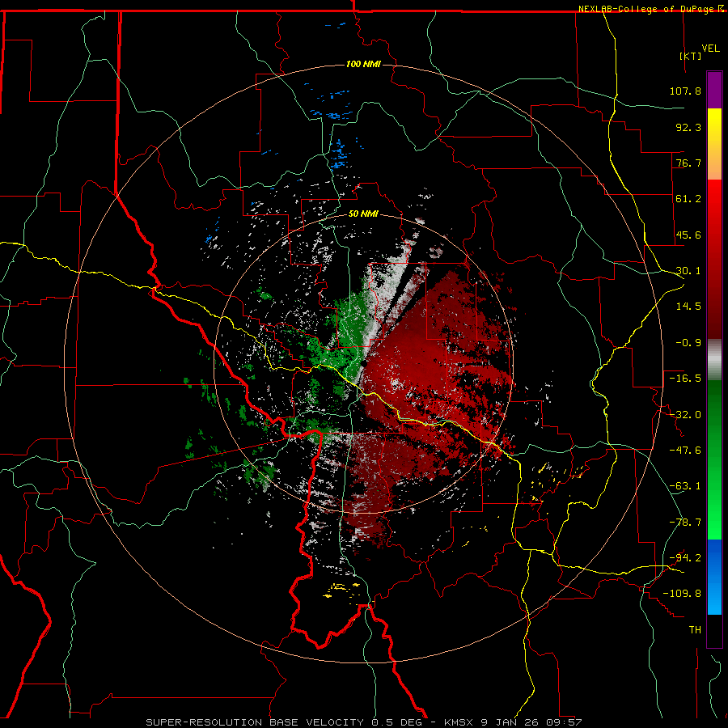
Task: Click the -109.8 scale label
Action: 682,594
